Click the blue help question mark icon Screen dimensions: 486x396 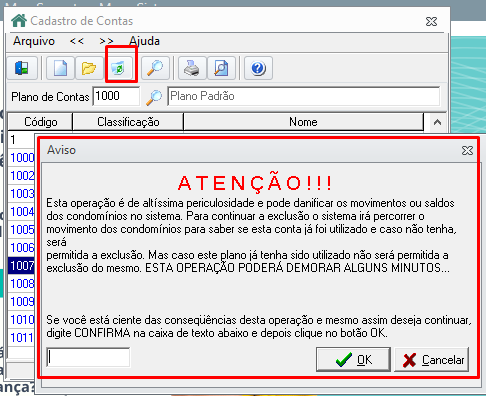[258, 68]
